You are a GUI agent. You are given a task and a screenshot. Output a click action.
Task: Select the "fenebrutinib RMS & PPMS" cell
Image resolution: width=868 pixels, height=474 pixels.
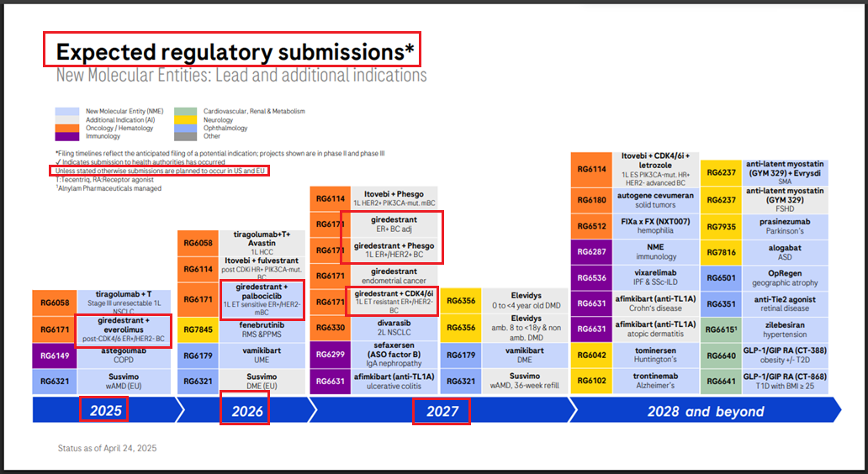click(x=262, y=329)
